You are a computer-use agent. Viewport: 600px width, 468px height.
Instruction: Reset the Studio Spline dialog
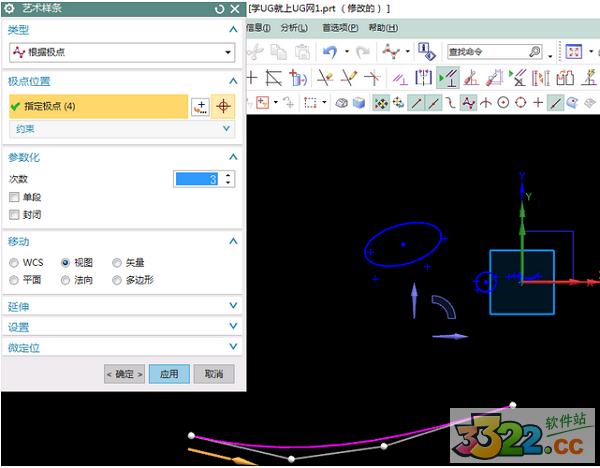(x=220, y=9)
